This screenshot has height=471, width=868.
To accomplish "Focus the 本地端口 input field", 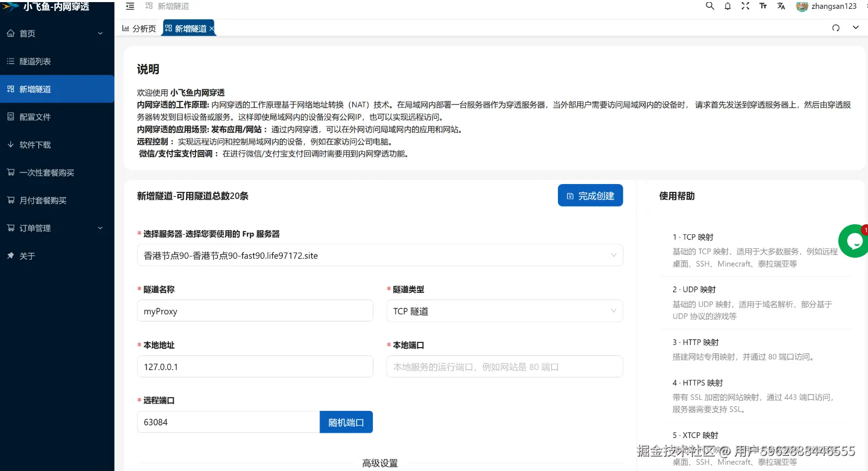I will (505, 366).
